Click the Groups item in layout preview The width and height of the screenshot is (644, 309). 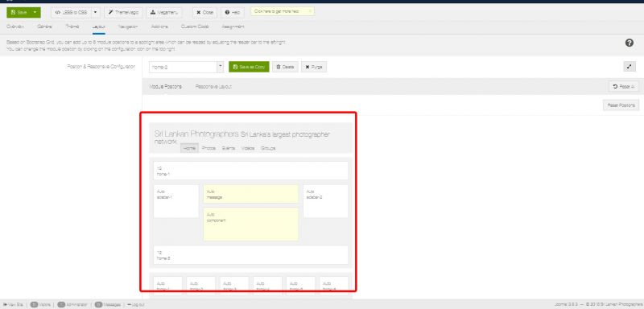tap(268, 148)
